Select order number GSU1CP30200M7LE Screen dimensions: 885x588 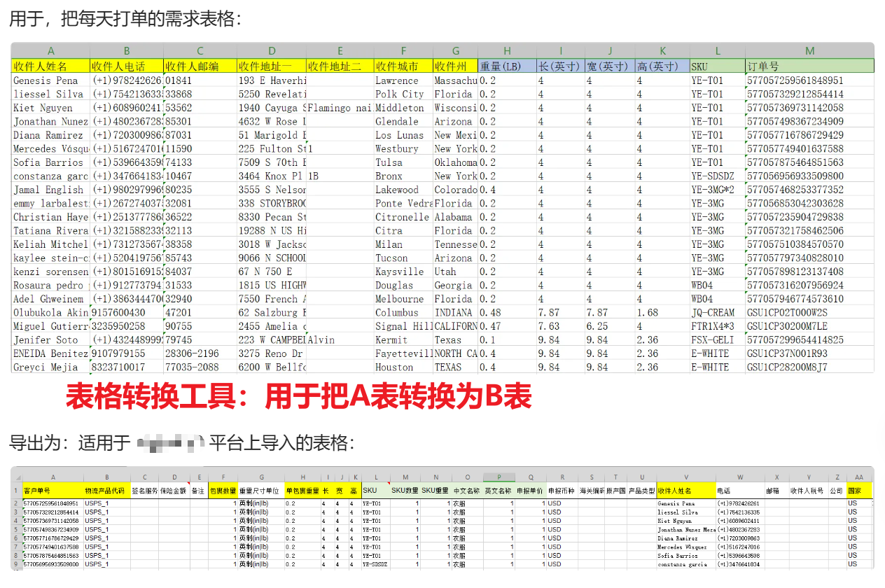click(x=809, y=326)
